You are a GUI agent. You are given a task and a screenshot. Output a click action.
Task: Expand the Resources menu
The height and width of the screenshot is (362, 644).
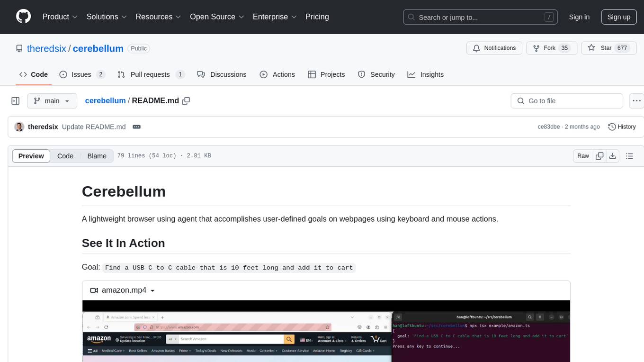158,17
